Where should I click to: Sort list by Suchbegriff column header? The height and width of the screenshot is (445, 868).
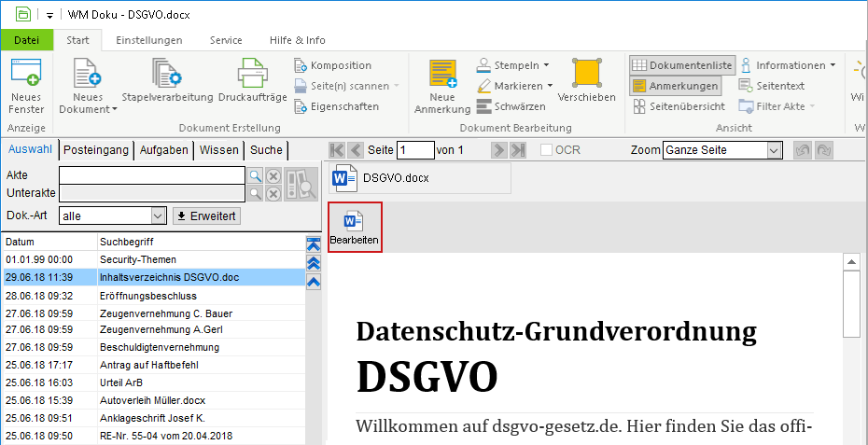[201, 242]
